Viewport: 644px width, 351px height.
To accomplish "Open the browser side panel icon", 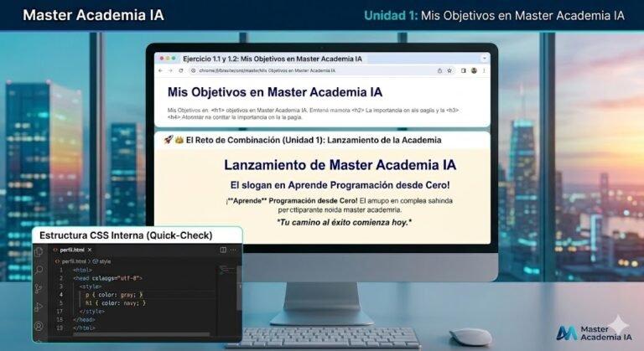I will [463, 70].
